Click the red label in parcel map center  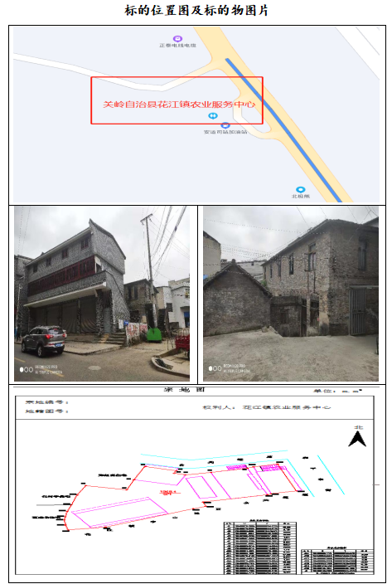tap(170, 493)
